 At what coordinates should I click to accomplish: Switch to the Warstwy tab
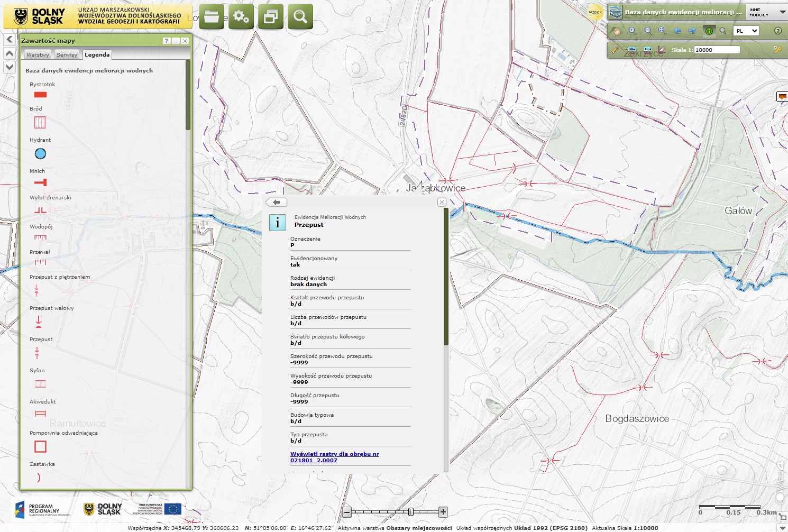point(38,54)
